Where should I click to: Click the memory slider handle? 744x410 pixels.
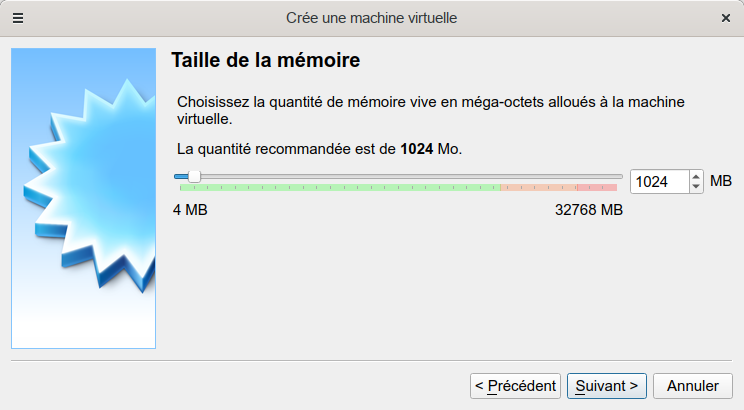(x=194, y=176)
